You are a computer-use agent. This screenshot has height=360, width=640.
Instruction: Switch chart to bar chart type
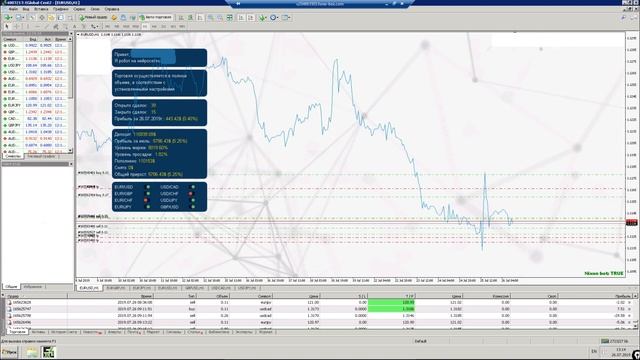tap(180, 18)
